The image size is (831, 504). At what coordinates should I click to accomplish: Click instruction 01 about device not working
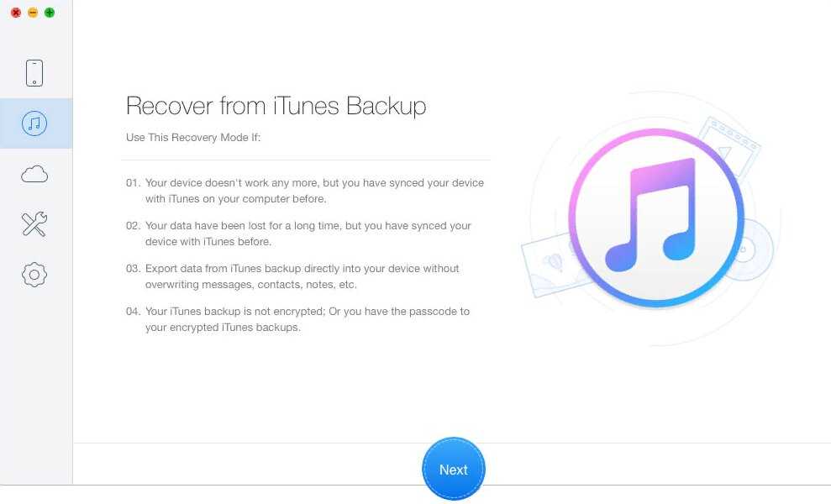tap(305, 191)
